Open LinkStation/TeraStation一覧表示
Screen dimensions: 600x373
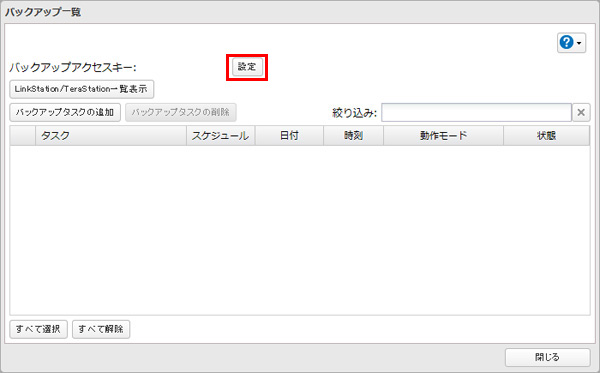point(82,89)
